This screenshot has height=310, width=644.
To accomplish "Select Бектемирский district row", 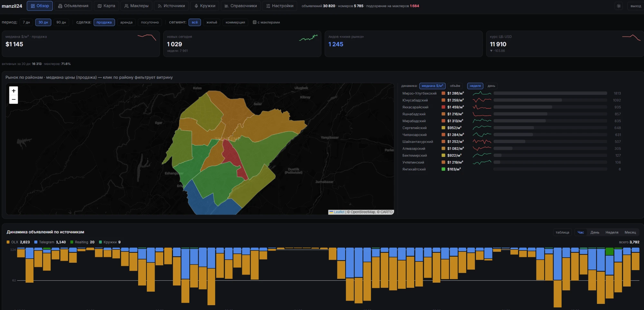I will click(x=511, y=155).
